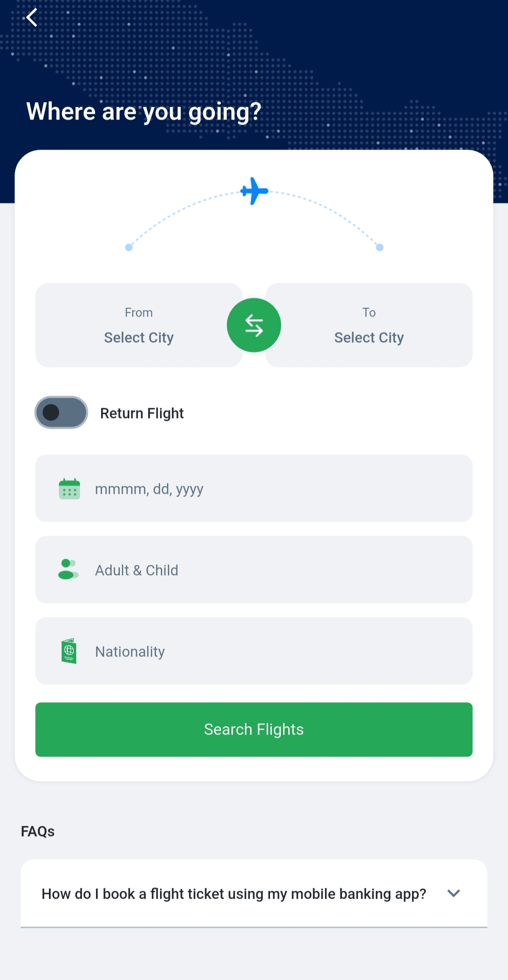Click the destination dot on the flight arc
The image size is (508, 980).
click(380, 247)
